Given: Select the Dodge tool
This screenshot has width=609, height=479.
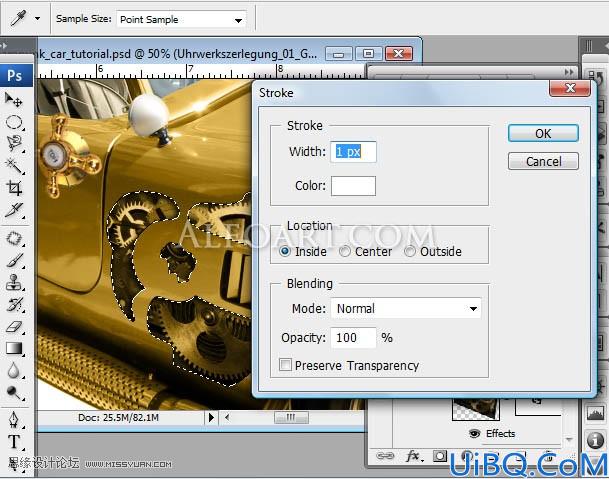Looking at the screenshot, I should coord(14,393).
